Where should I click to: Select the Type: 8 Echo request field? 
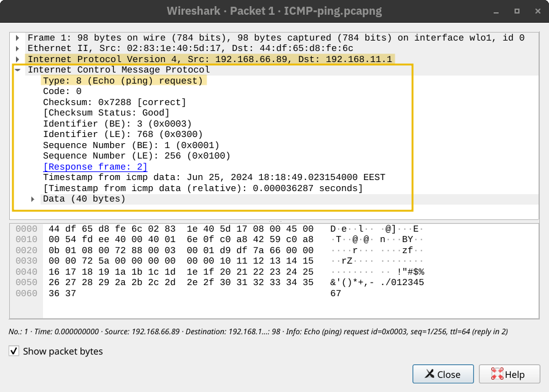pos(123,80)
